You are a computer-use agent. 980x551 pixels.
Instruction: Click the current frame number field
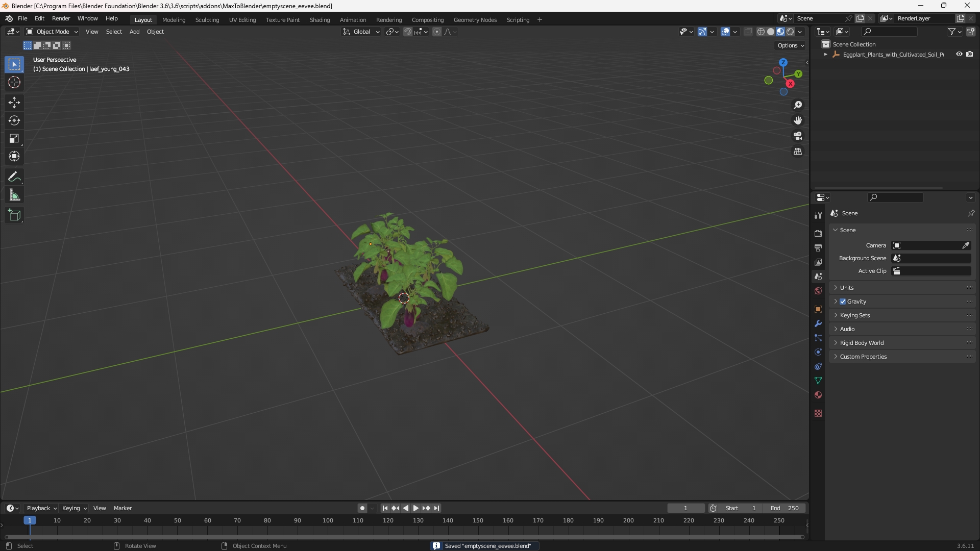(x=685, y=508)
